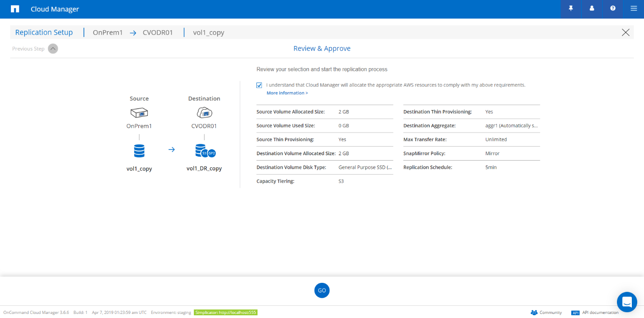The image size is (644, 318).
Task: Click the Replication Setup breadcrumb title
Action: click(x=44, y=32)
